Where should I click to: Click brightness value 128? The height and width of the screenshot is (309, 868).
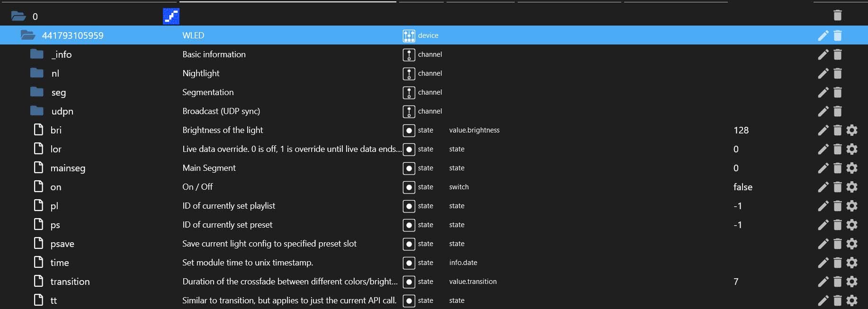(741, 130)
